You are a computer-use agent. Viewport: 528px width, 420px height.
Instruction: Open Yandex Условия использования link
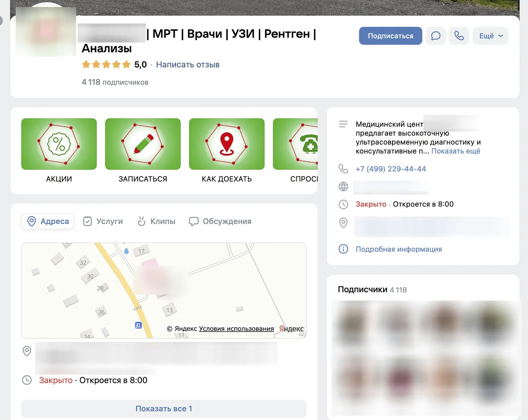point(236,329)
